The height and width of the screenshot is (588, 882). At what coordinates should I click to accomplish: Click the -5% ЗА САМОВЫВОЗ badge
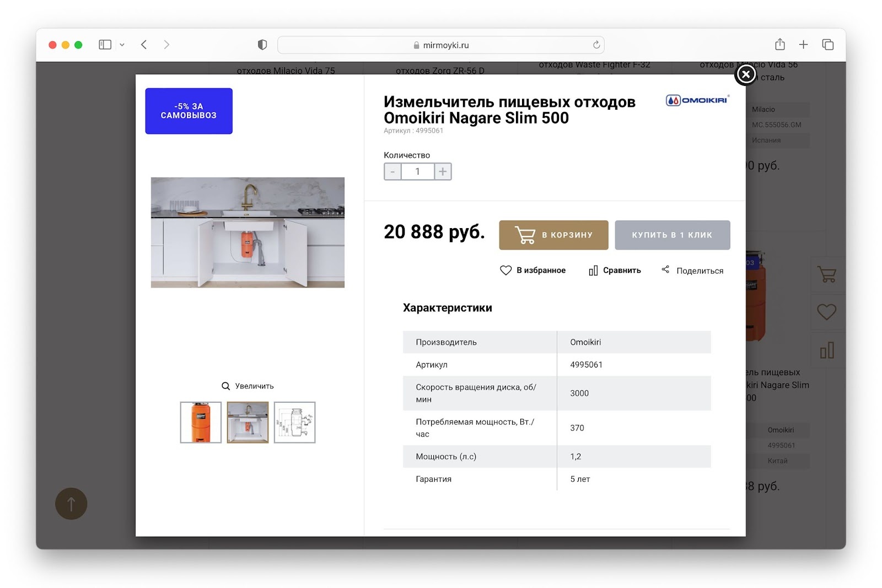click(189, 111)
